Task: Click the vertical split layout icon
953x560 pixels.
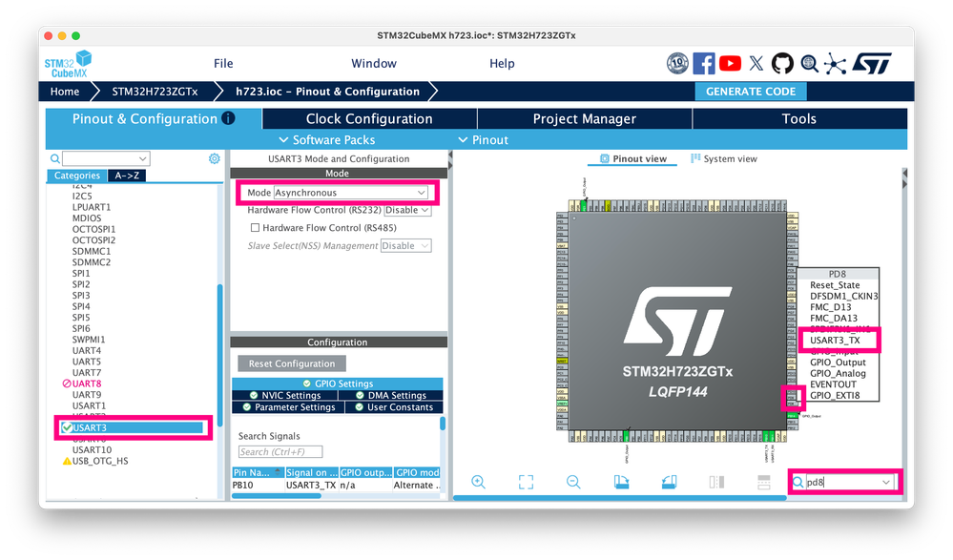Action: pyautogui.click(x=716, y=482)
